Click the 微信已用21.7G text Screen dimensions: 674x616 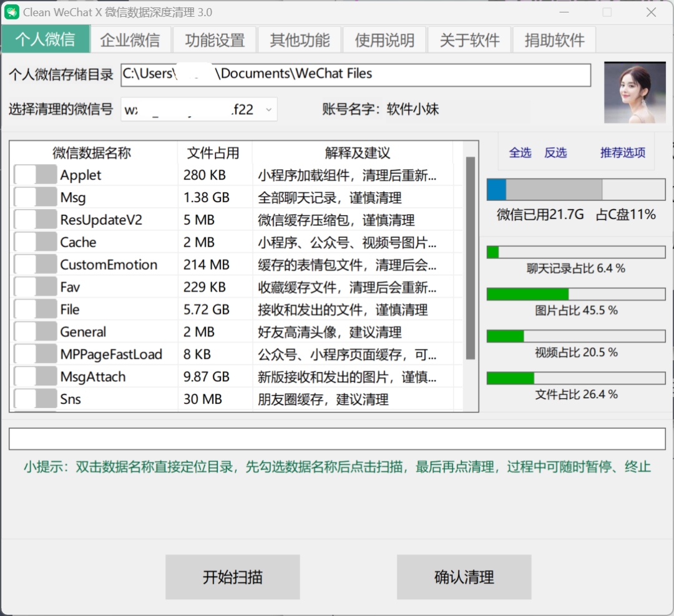coord(540,214)
